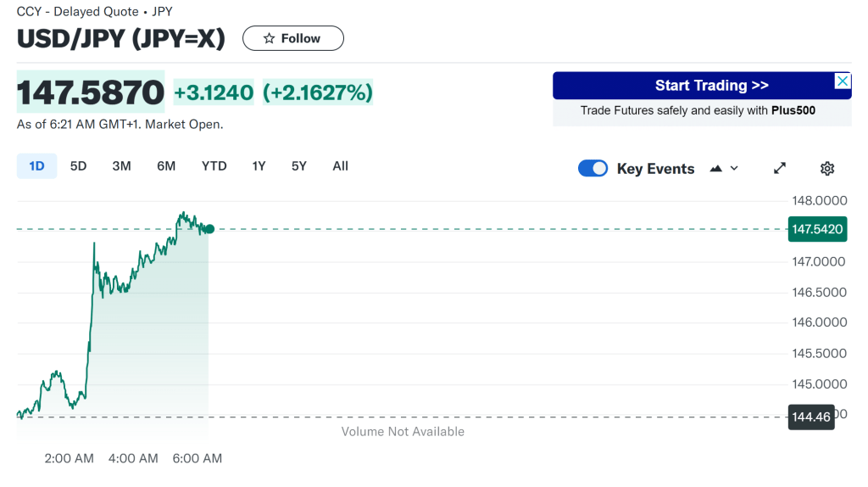Expand chart to full screen
The image size is (868, 487).
point(780,168)
